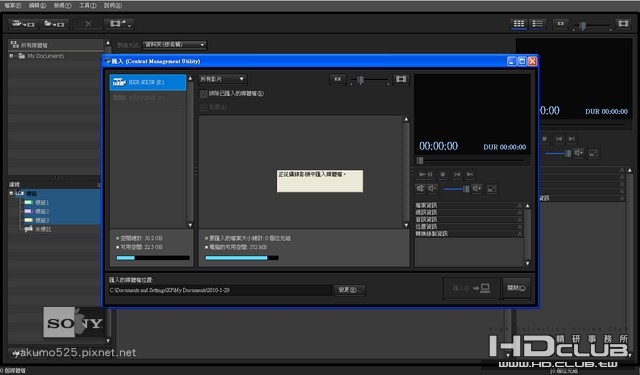Image resolution: width=640 pixels, height=375 pixels.
Task: Open the grouping method dropdown in main window
Action: [x=175, y=45]
